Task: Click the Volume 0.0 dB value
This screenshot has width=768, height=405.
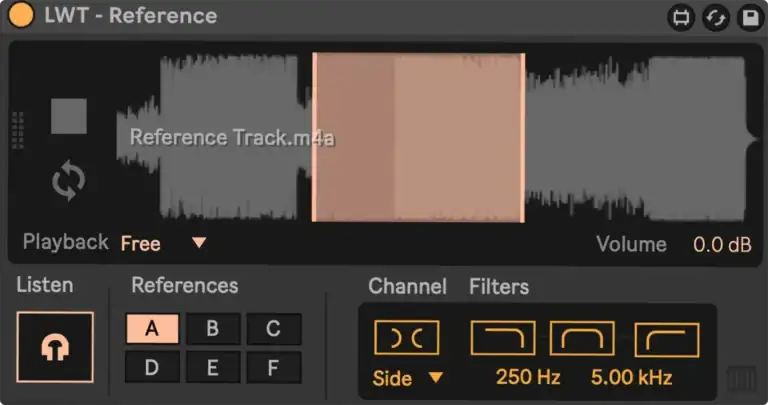Action: [x=722, y=244]
